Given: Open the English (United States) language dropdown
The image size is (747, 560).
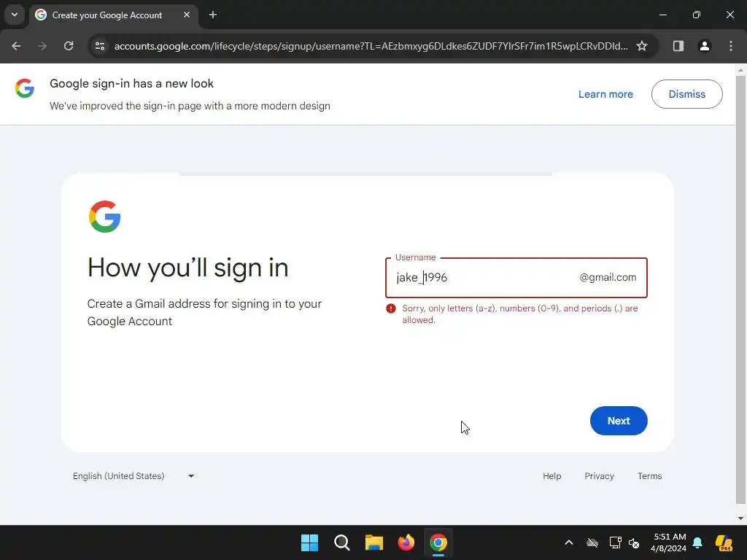Looking at the screenshot, I should pos(133,476).
